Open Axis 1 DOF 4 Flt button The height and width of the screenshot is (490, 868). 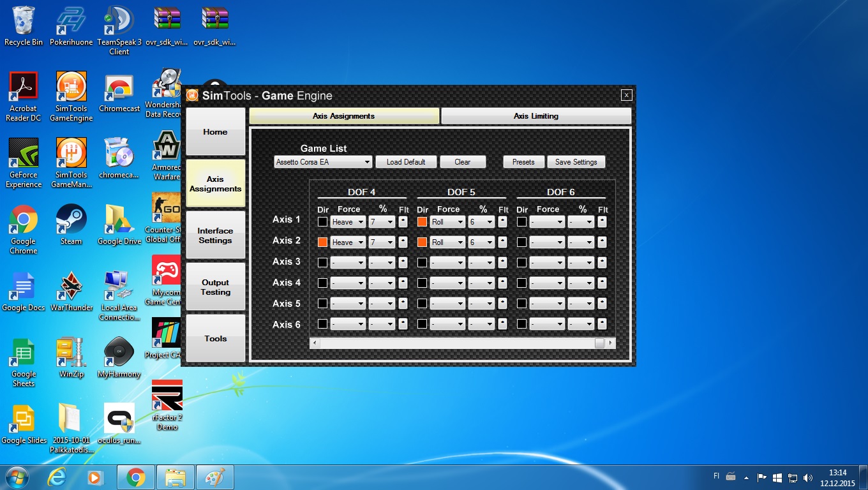click(x=403, y=222)
